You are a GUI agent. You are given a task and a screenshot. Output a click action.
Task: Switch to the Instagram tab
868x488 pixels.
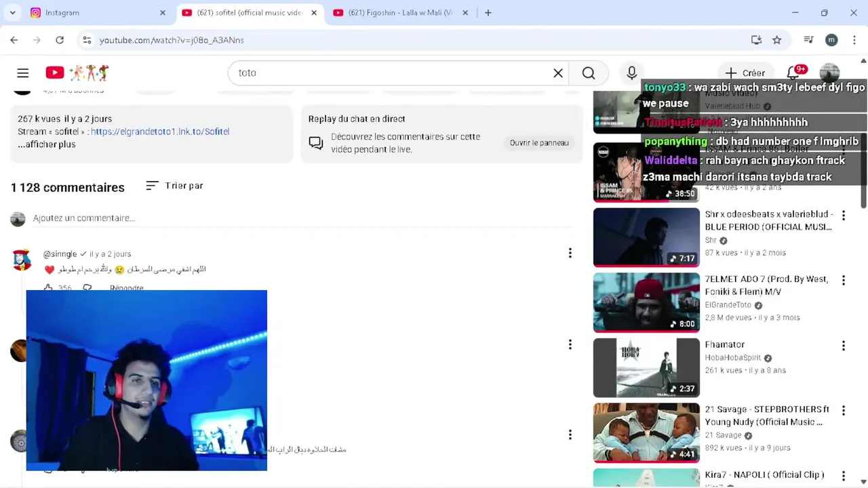coord(92,13)
